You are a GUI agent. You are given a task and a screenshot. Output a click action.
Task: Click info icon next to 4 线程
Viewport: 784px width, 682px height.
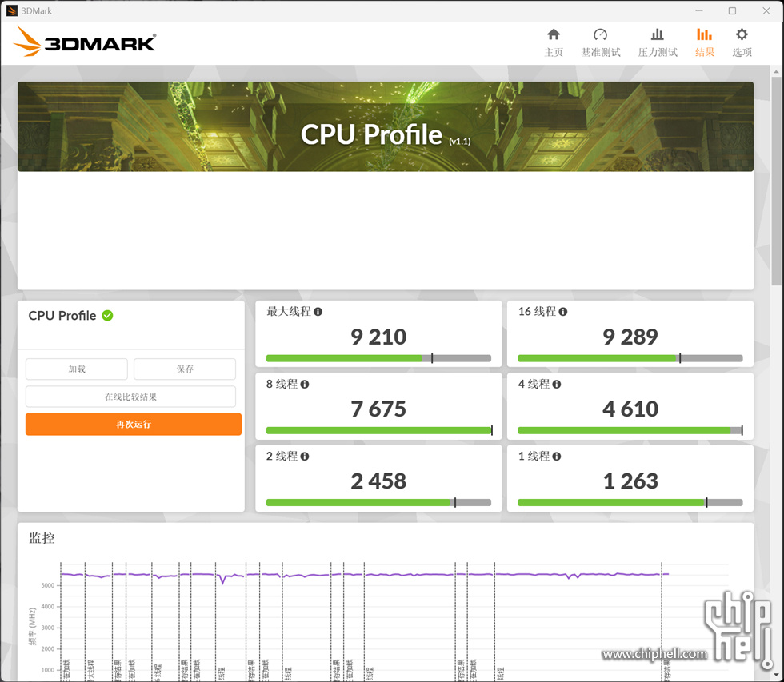point(557,385)
